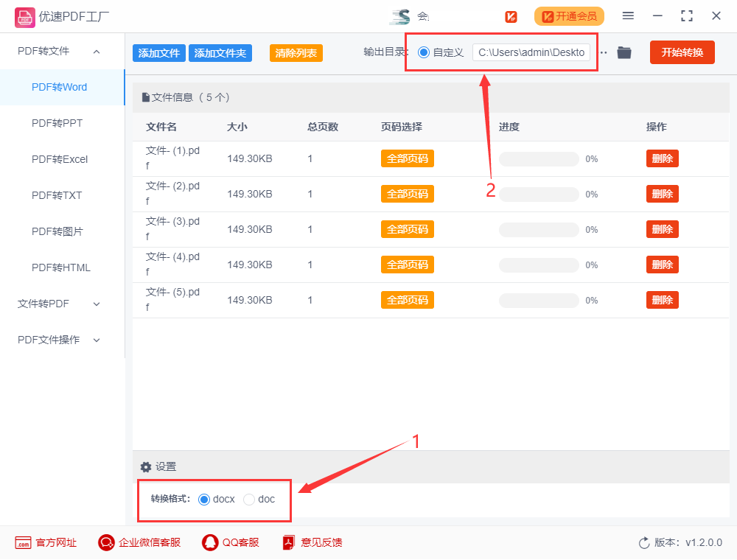Delete 文件- (2).pdf from list

pos(663,194)
